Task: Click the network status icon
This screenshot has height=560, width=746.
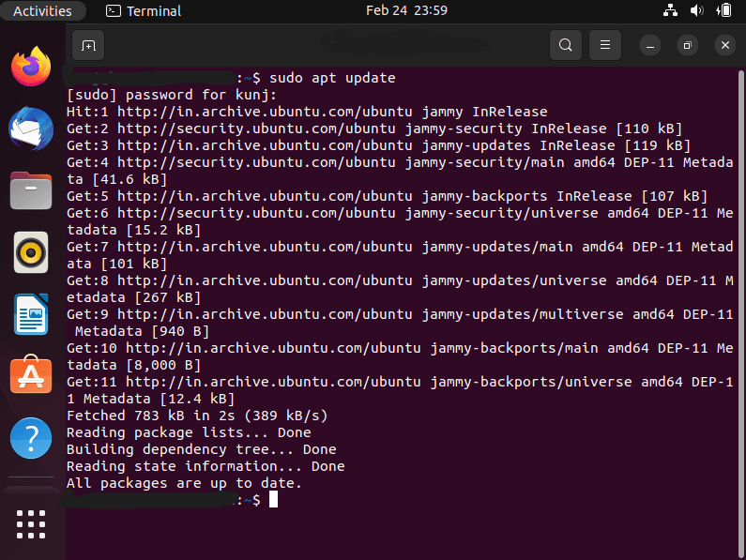Action: tap(670, 10)
